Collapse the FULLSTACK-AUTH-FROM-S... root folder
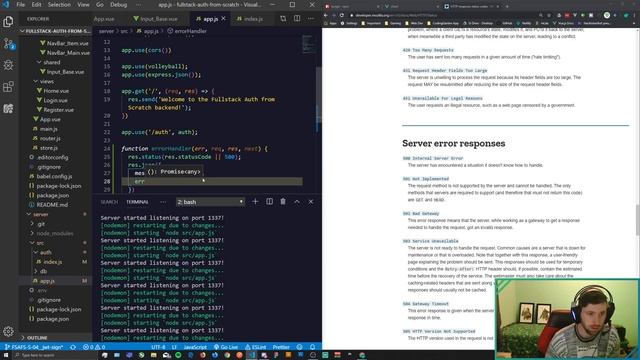 coord(55,31)
